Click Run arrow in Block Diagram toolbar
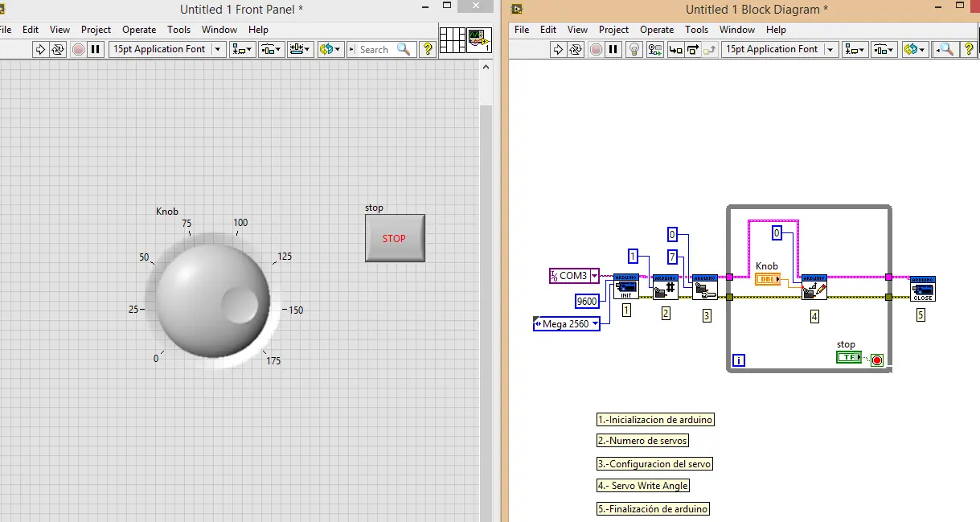This screenshot has height=522, width=980. (558, 49)
